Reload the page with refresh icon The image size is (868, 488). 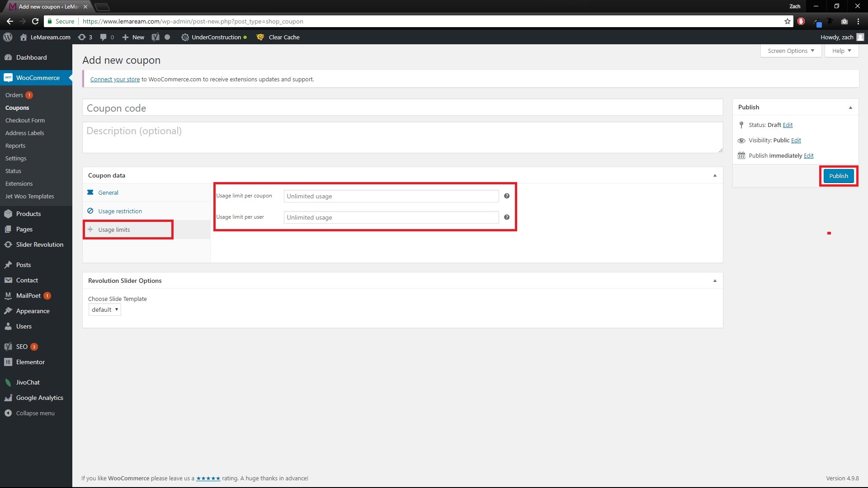[35, 21]
